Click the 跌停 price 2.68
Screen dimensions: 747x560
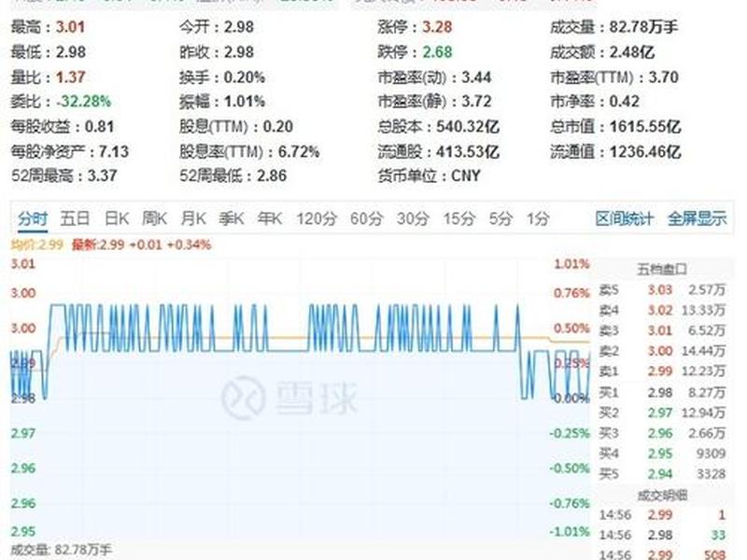[437, 52]
